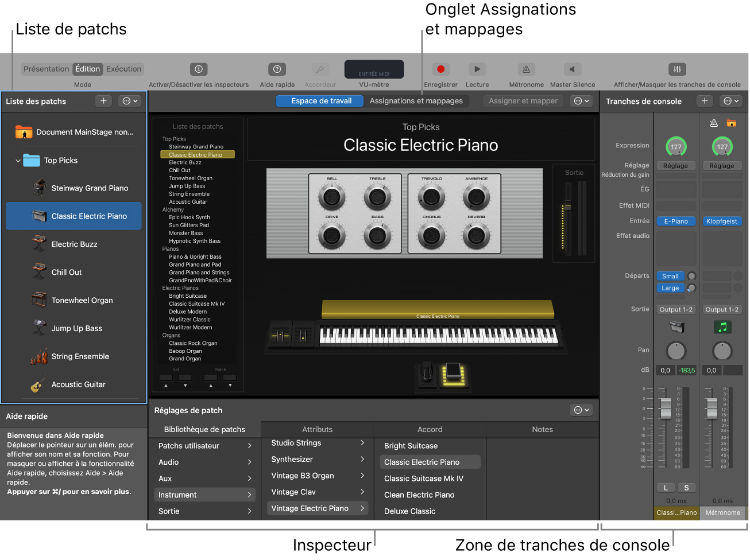Select Clean Electric Piano in library

419,495
